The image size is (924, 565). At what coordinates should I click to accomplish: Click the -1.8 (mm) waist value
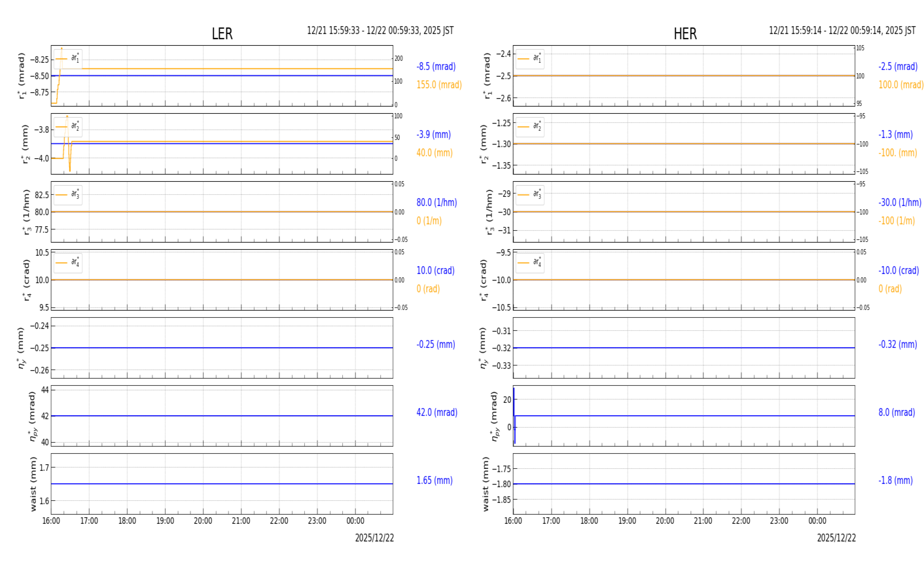(895, 481)
